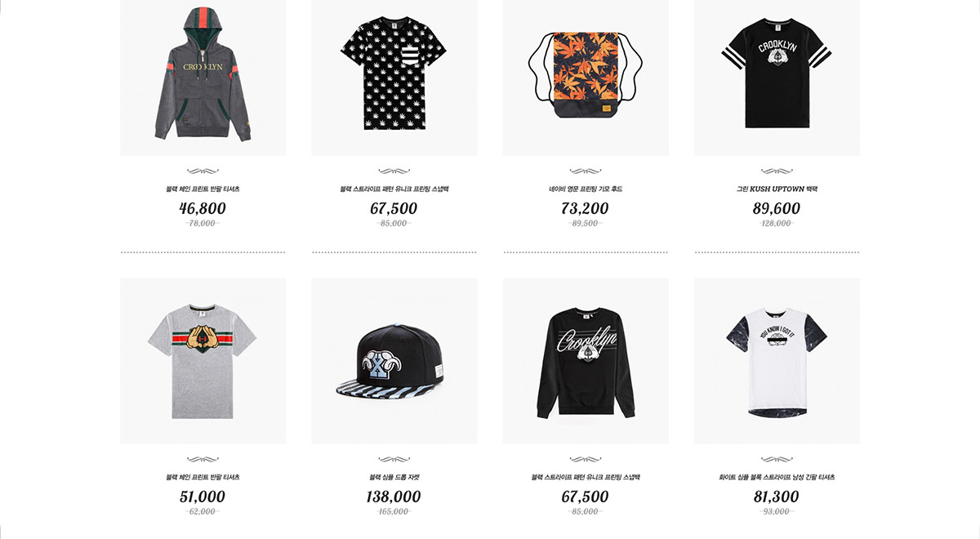Click the struck-through 128,000 original price
The height and width of the screenshot is (539, 980).
pyautogui.click(x=777, y=223)
